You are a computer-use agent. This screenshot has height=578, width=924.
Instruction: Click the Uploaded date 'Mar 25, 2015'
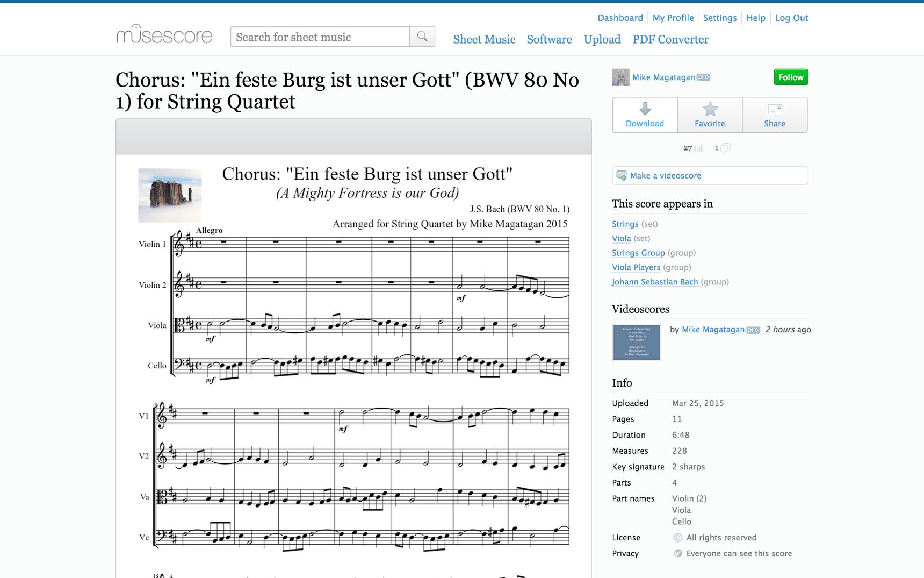click(698, 403)
